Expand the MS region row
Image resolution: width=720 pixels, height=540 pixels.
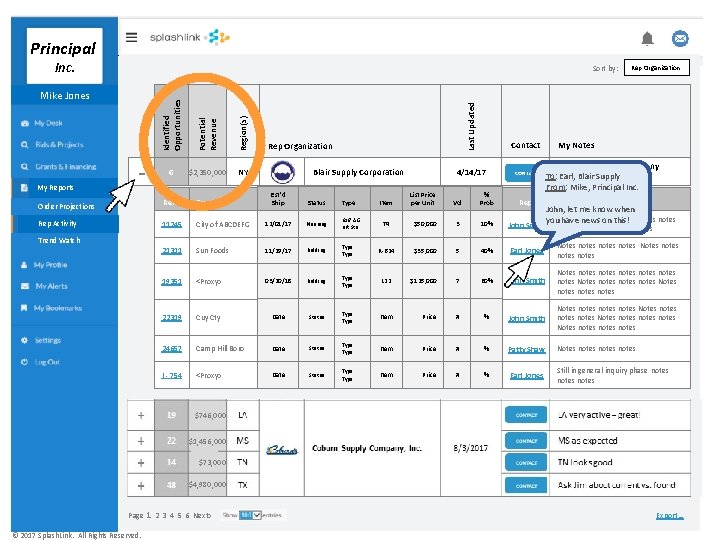click(x=141, y=441)
